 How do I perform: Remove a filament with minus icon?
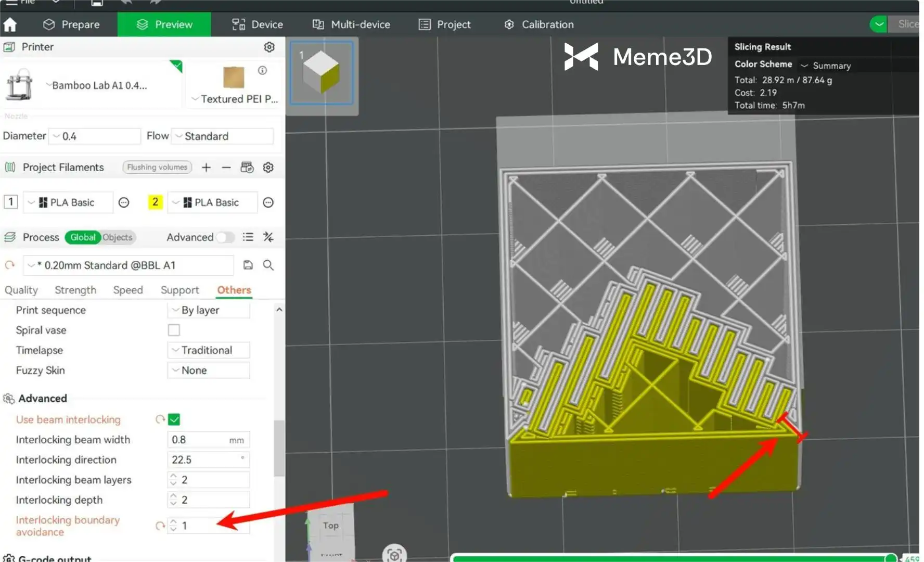coord(226,168)
